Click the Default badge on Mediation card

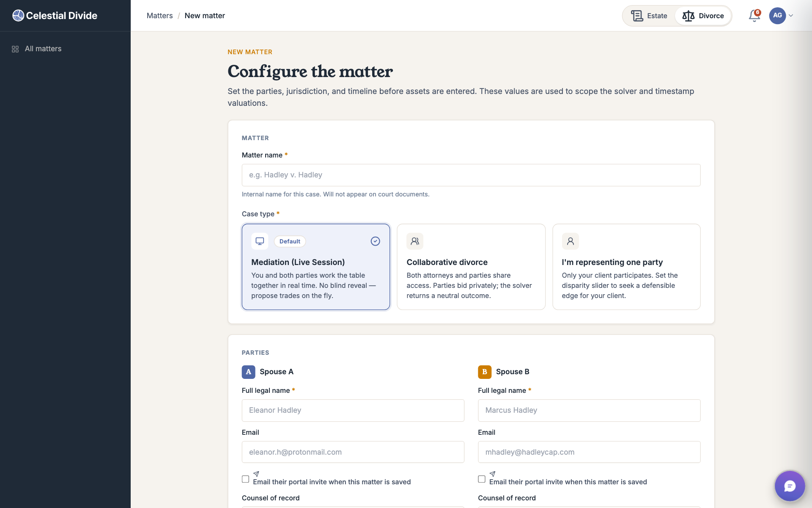tap(290, 241)
